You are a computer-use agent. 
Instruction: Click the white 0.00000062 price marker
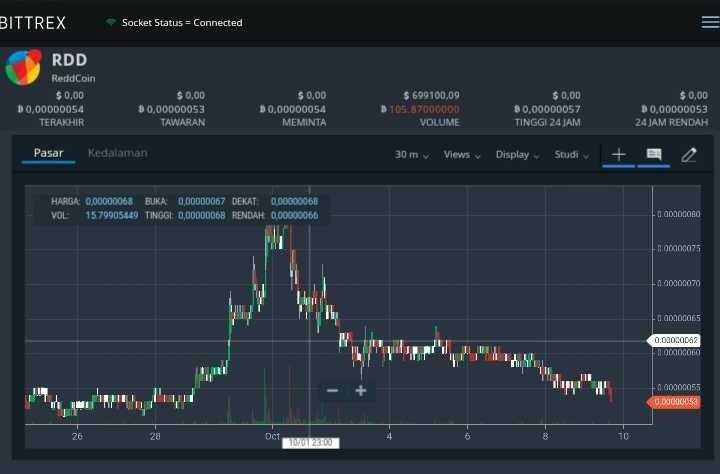pyautogui.click(x=673, y=340)
